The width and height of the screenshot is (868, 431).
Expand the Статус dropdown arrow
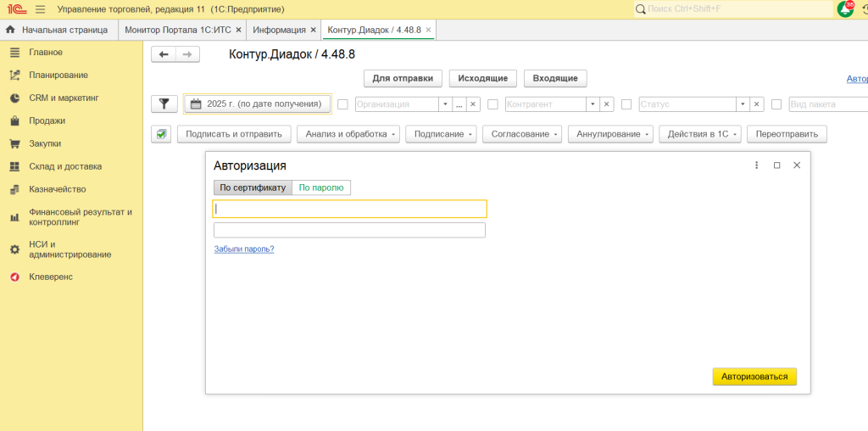(743, 104)
